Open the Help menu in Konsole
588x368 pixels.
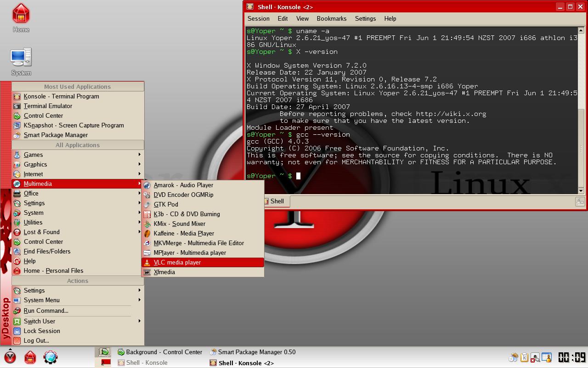(390, 18)
